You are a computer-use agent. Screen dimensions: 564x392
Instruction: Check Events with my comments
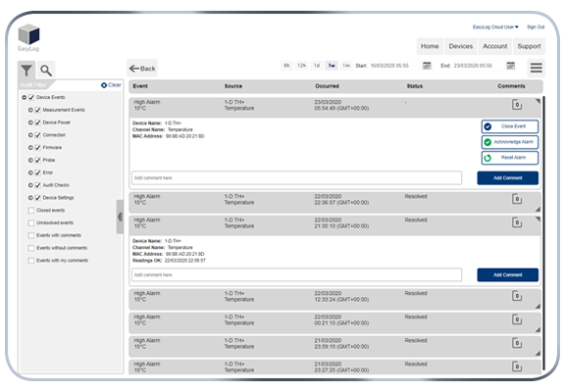coord(31,261)
